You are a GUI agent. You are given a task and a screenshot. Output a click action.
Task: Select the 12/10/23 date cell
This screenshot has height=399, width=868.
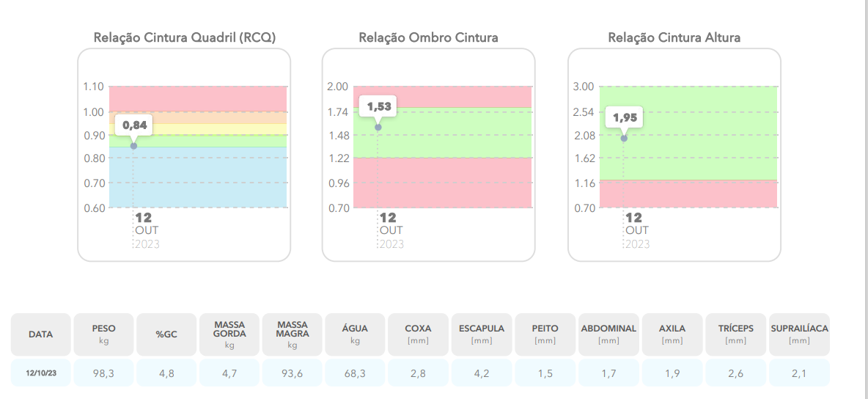pyautogui.click(x=41, y=373)
